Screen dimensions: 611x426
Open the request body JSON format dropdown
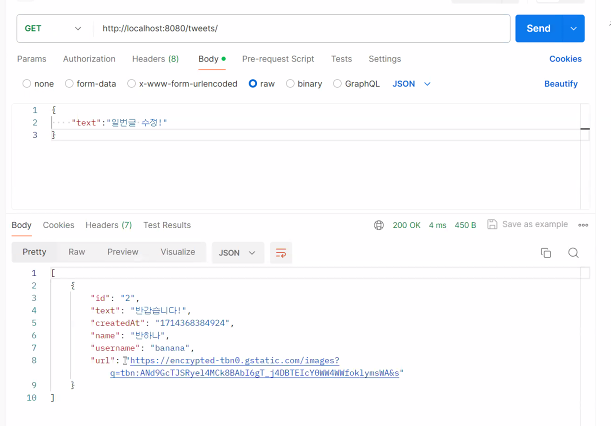pyautogui.click(x=411, y=84)
